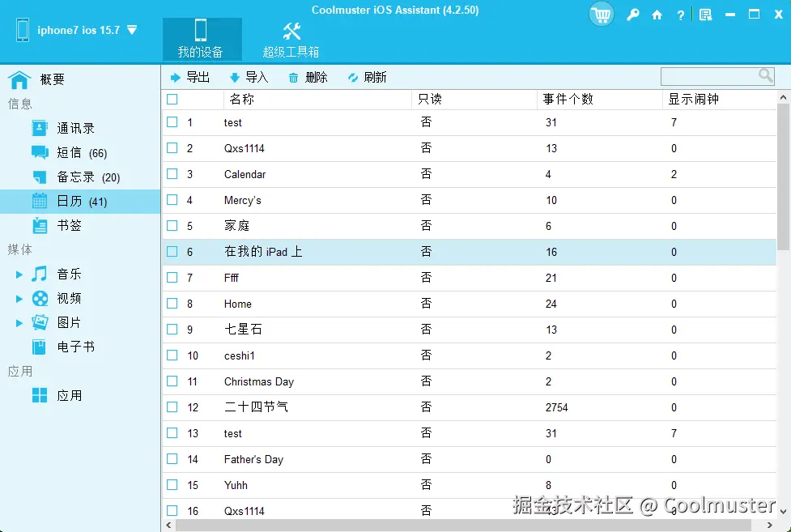This screenshot has width=791, height=532.
Task: Expand the 视频 tree arrow
Action: [x=19, y=299]
